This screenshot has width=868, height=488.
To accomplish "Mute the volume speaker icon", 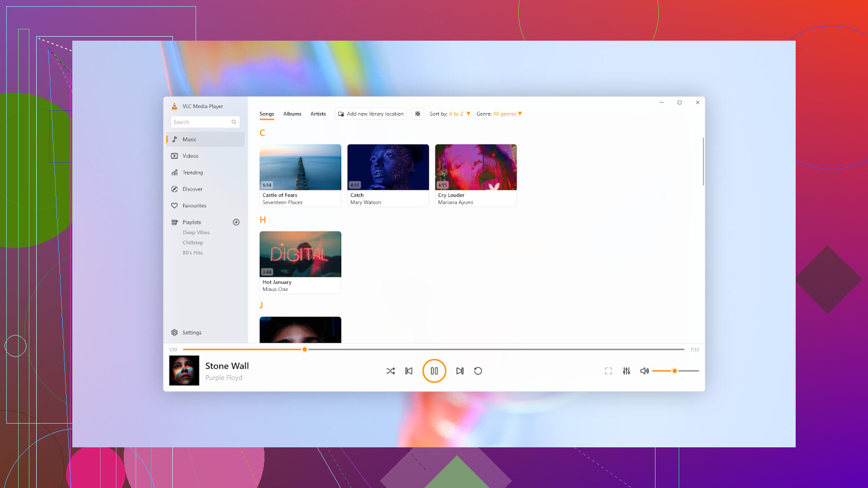I will [644, 371].
